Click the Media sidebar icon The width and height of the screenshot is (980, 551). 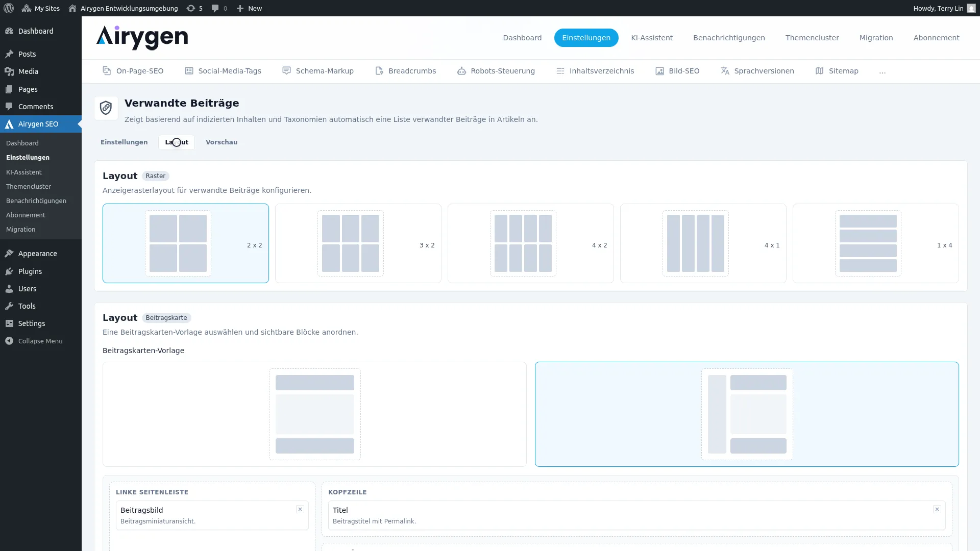pyautogui.click(x=9, y=71)
